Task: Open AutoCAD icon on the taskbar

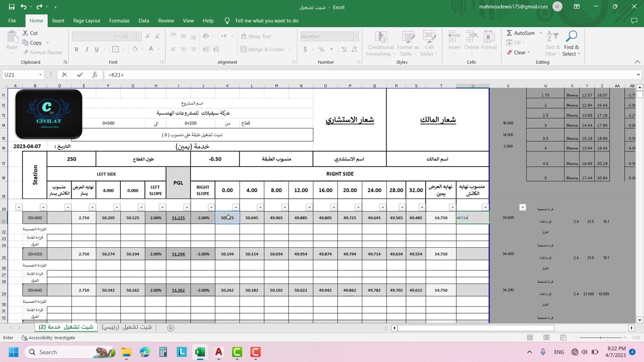Action: [x=219, y=352]
